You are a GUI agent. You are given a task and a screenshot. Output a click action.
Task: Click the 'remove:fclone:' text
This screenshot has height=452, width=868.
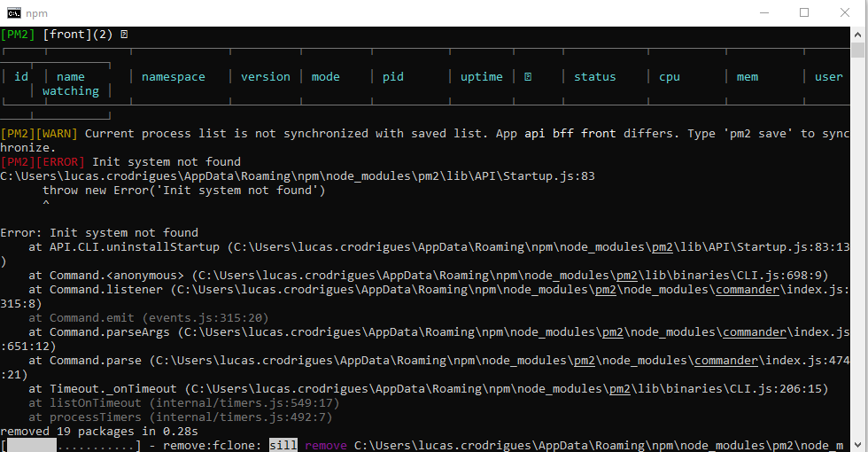pos(212,445)
